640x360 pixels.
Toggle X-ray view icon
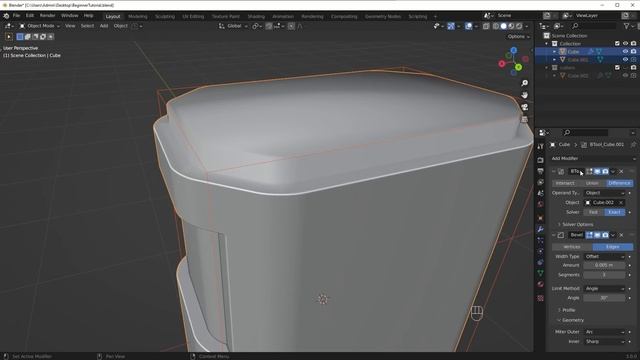486,26
